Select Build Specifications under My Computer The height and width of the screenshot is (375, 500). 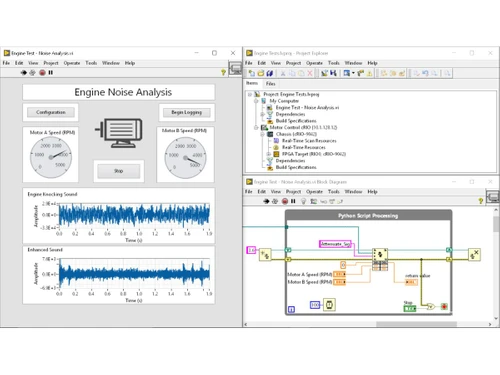296,121
